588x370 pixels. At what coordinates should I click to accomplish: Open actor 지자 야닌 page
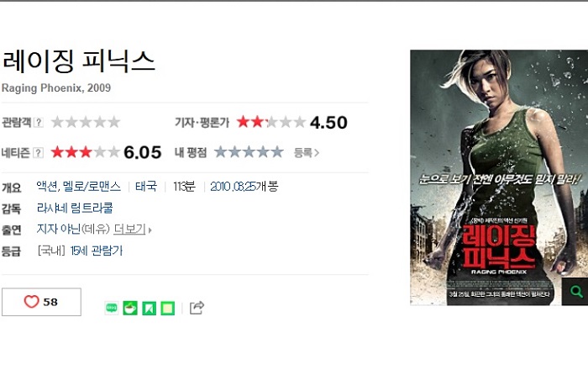[x=59, y=229]
